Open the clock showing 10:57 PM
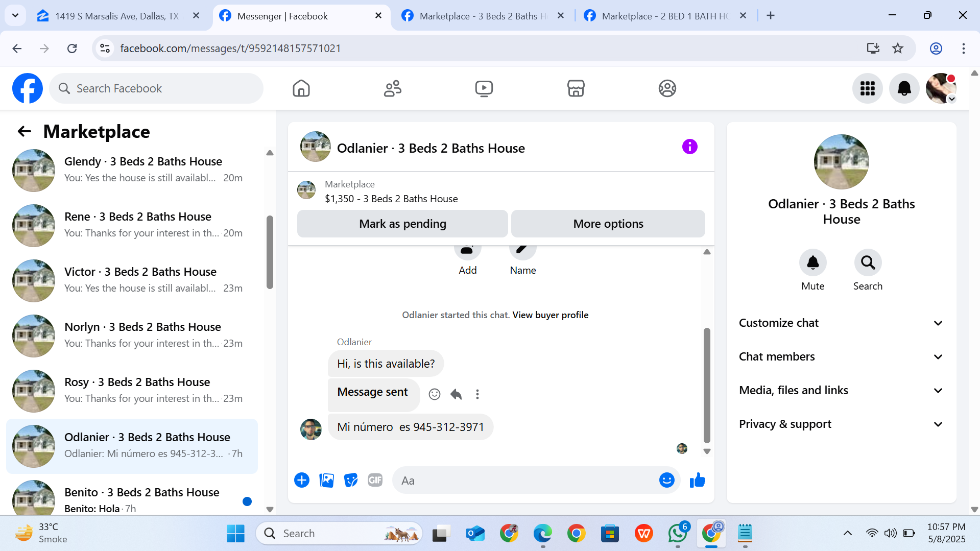 pos(946,533)
